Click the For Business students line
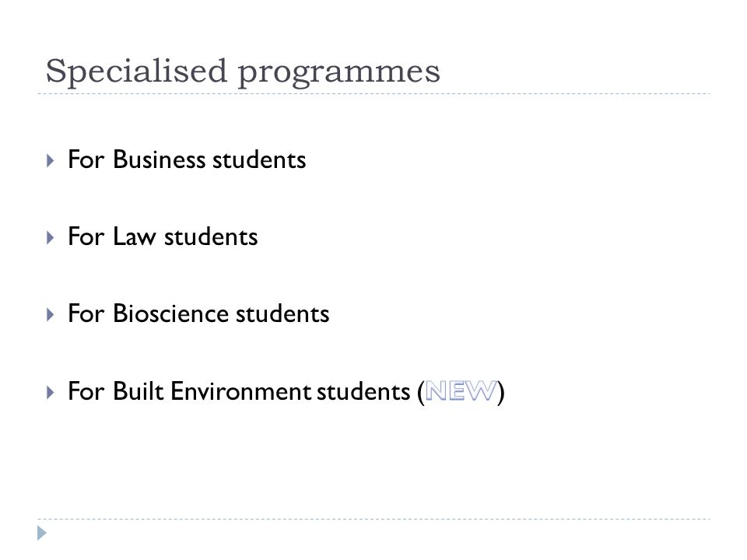 (187, 159)
